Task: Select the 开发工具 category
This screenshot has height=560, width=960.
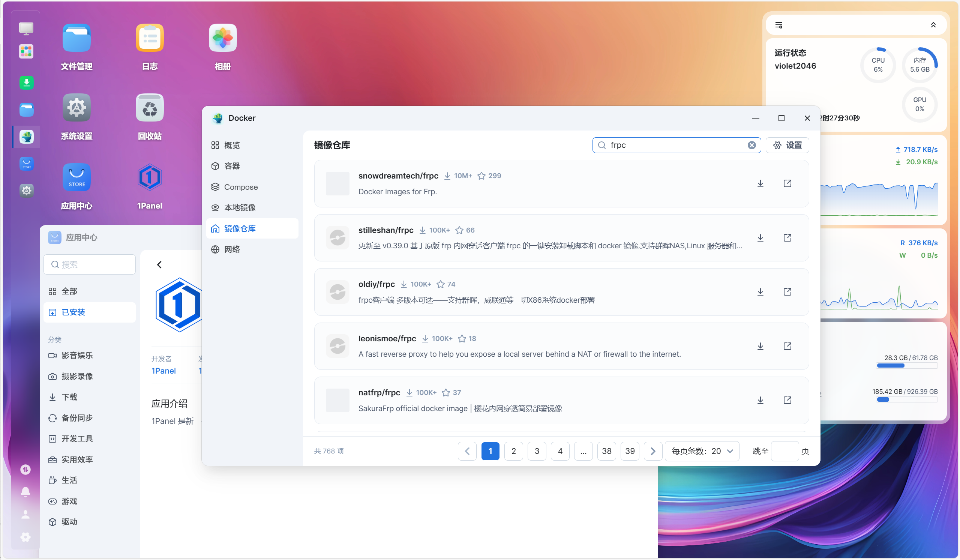Action: [77, 439]
